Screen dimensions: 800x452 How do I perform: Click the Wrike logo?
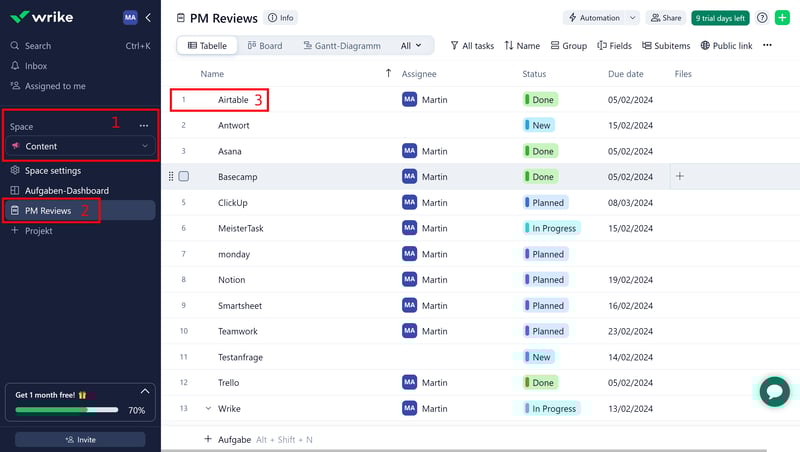tap(41, 17)
